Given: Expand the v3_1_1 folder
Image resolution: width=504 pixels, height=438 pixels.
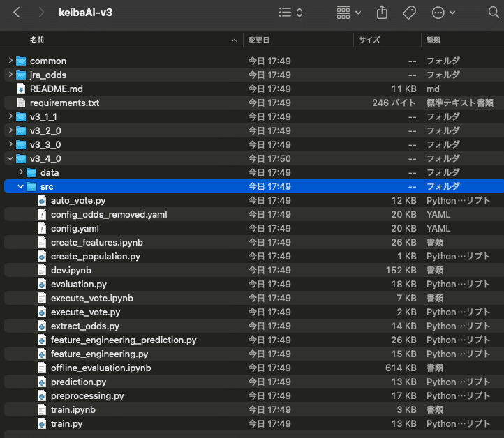Looking at the screenshot, I should (10, 116).
